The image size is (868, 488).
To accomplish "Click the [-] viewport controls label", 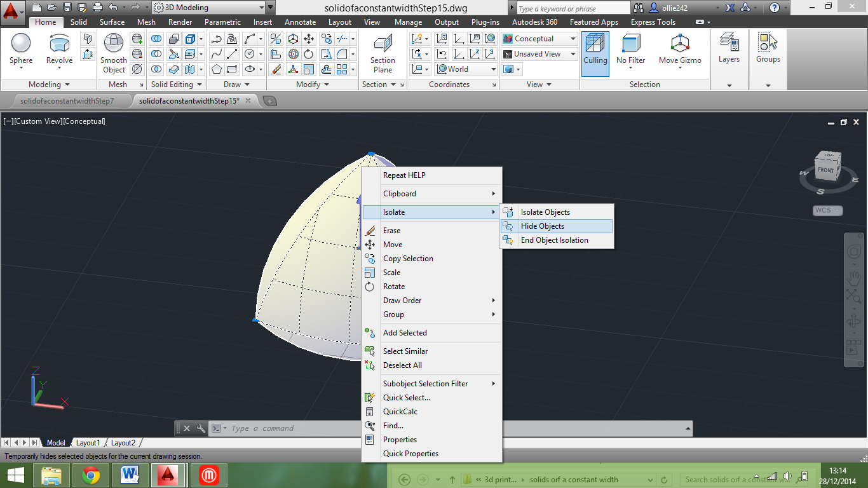I will click(x=8, y=121).
